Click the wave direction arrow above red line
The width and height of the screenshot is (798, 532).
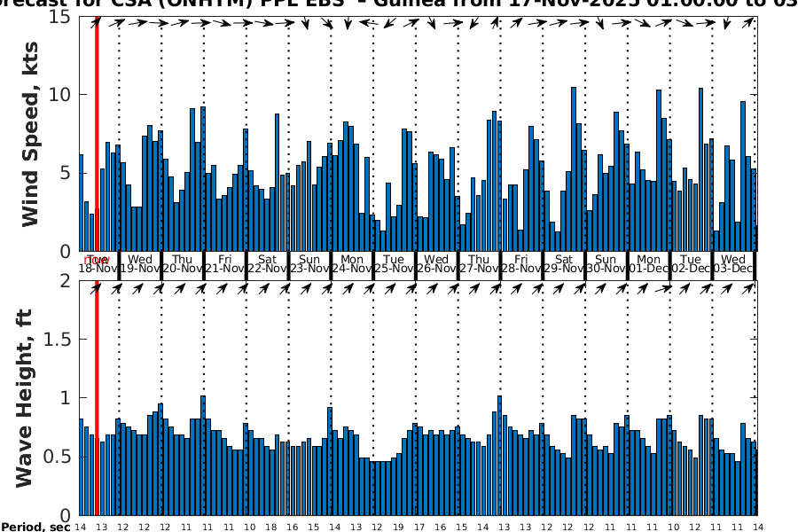coord(97,288)
